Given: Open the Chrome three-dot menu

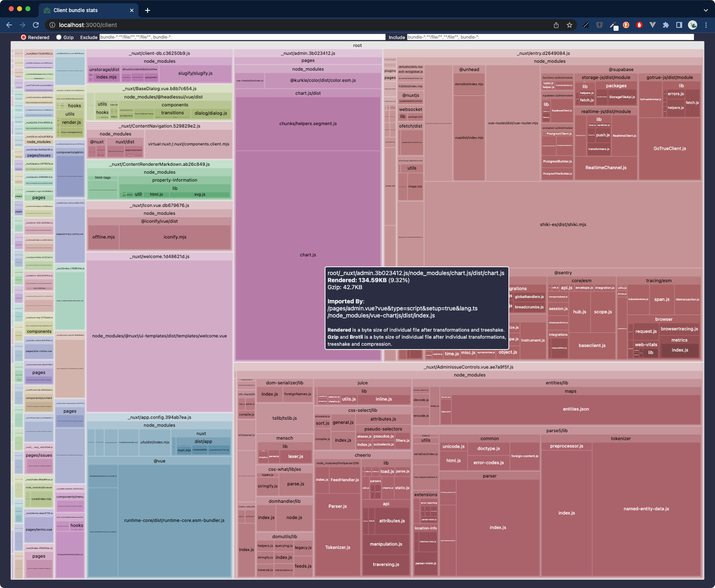Looking at the screenshot, I should point(706,25).
